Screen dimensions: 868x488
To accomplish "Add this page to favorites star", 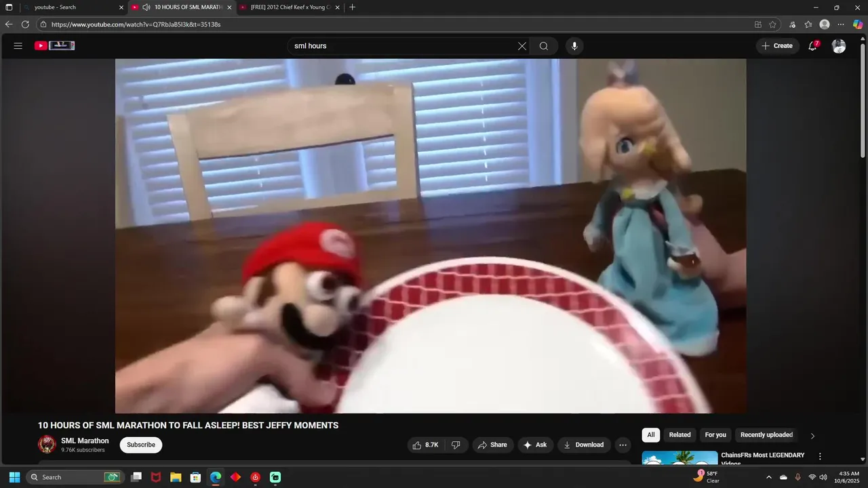I will click(772, 24).
